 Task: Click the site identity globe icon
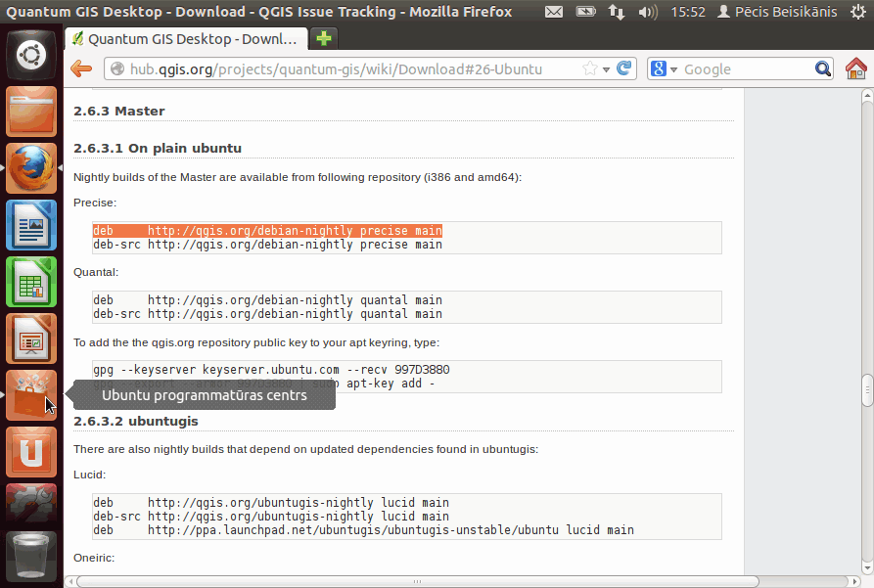click(x=117, y=69)
